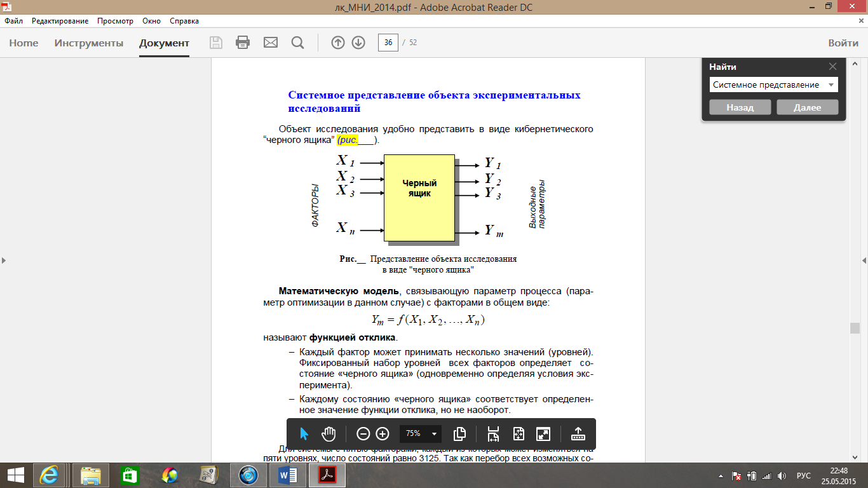Viewport: 868px width, 488px height.
Task: Click the Войти sign-in link
Action: (x=843, y=43)
